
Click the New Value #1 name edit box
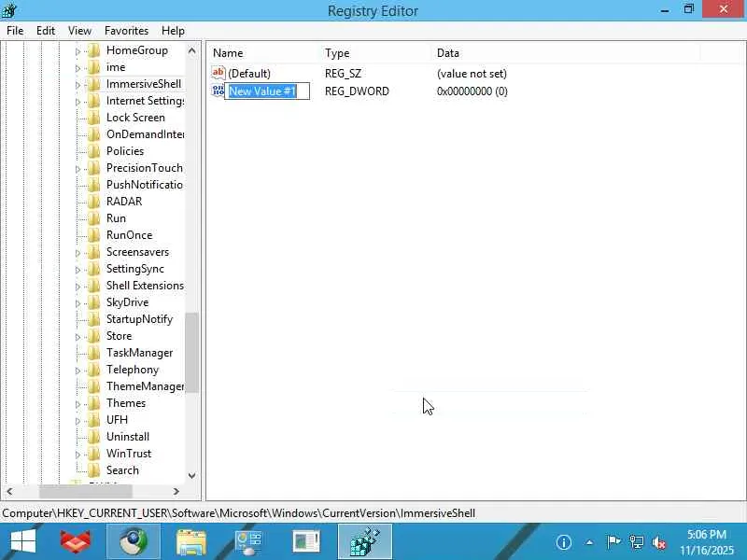pyautogui.click(x=267, y=91)
